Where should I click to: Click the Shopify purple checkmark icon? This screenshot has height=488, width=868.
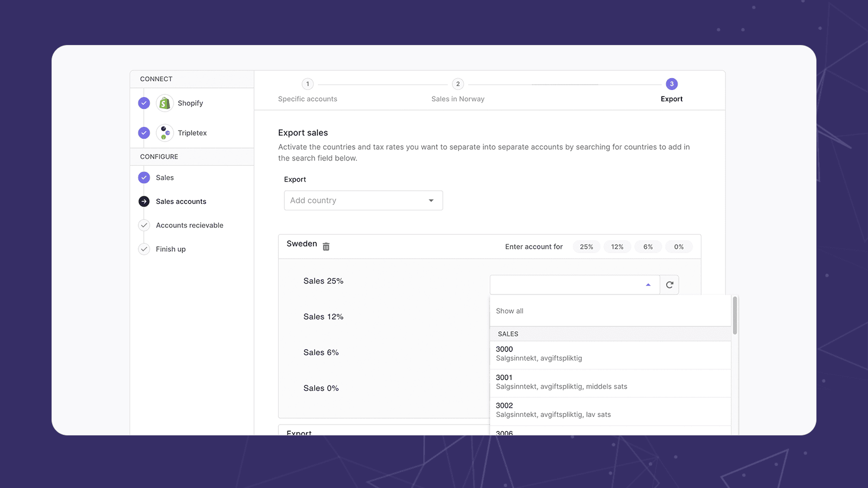(144, 103)
